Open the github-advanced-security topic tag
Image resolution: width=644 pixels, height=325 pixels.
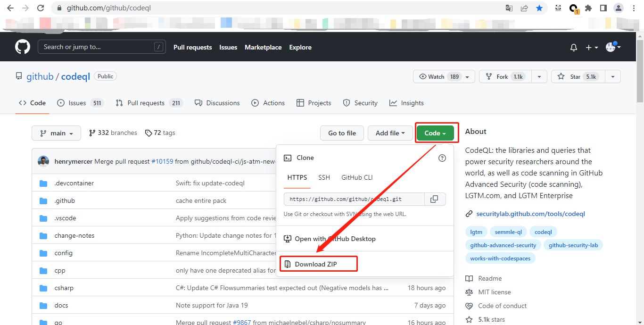click(503, 245)
